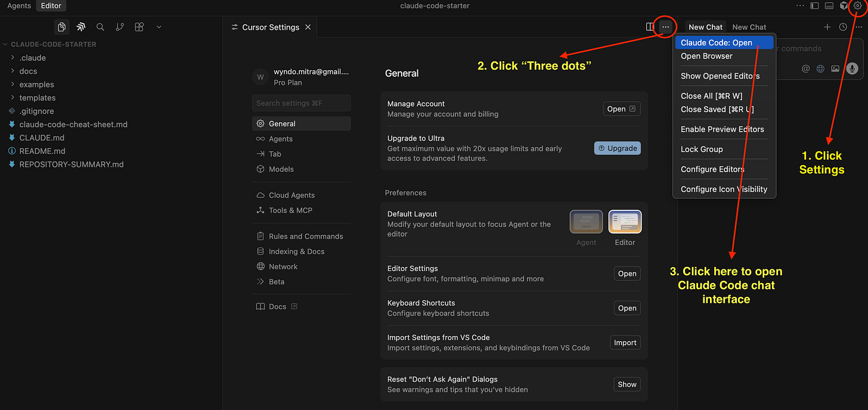Viewport: 868px width, 410px height.
Task: Open the Extensions view icon
Action: (x=138, y=27)
